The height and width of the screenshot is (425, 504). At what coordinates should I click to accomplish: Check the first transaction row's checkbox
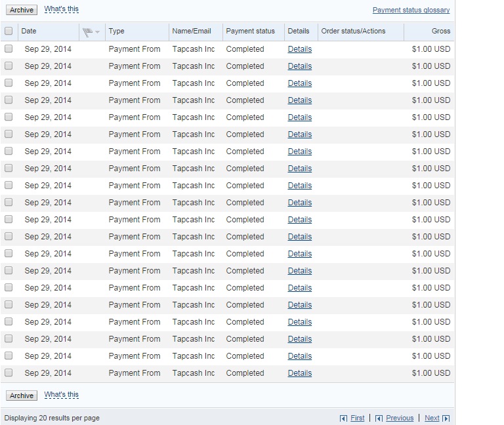point(9,49)
